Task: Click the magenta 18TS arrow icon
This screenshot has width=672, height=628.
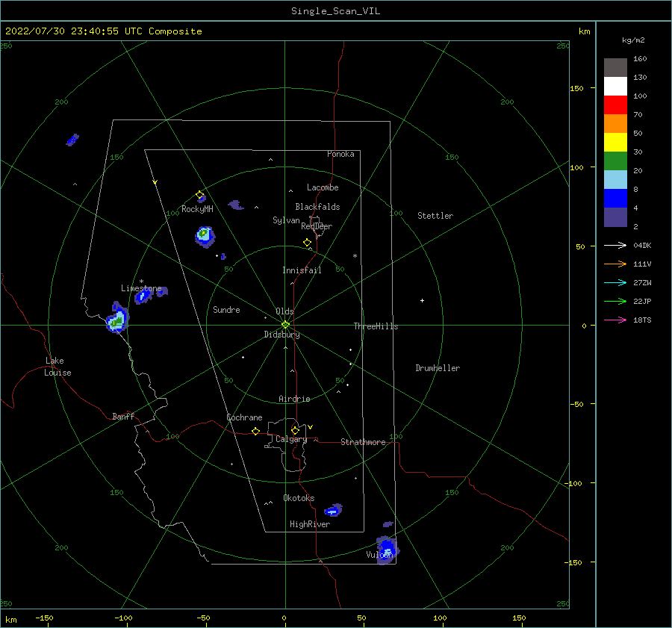Action: tap(615, 320)
